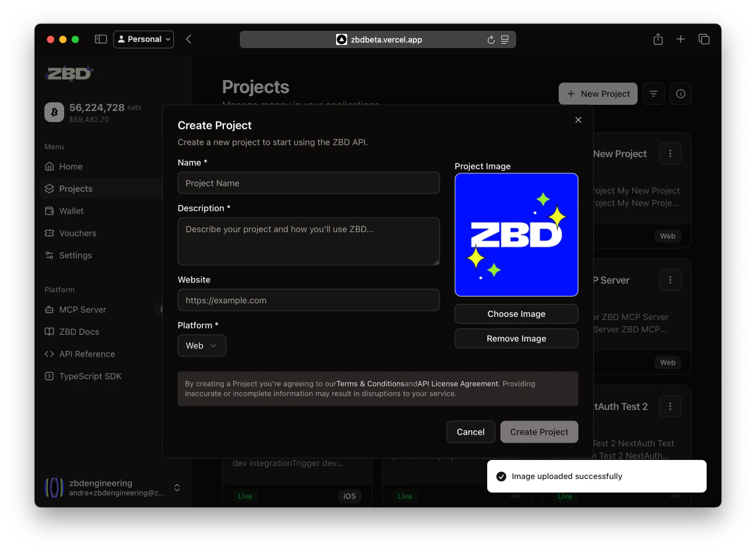
Task: Go back with the browser back arrow
Action: click(x=189, y=39)
